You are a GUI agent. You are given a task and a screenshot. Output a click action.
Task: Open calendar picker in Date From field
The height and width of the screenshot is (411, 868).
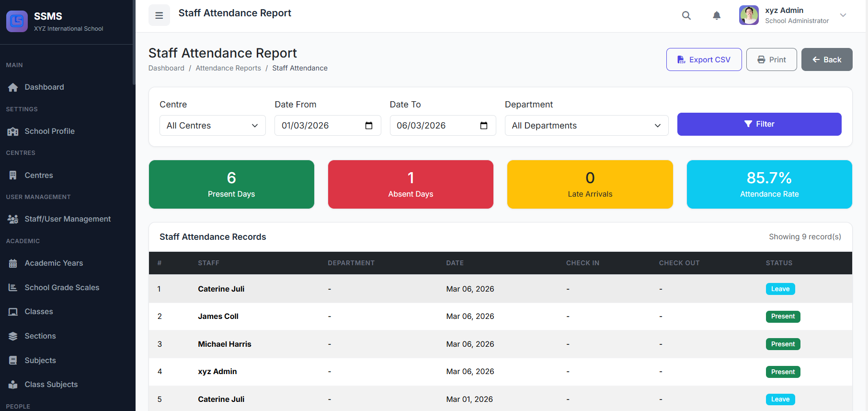[x=368, y=126]
